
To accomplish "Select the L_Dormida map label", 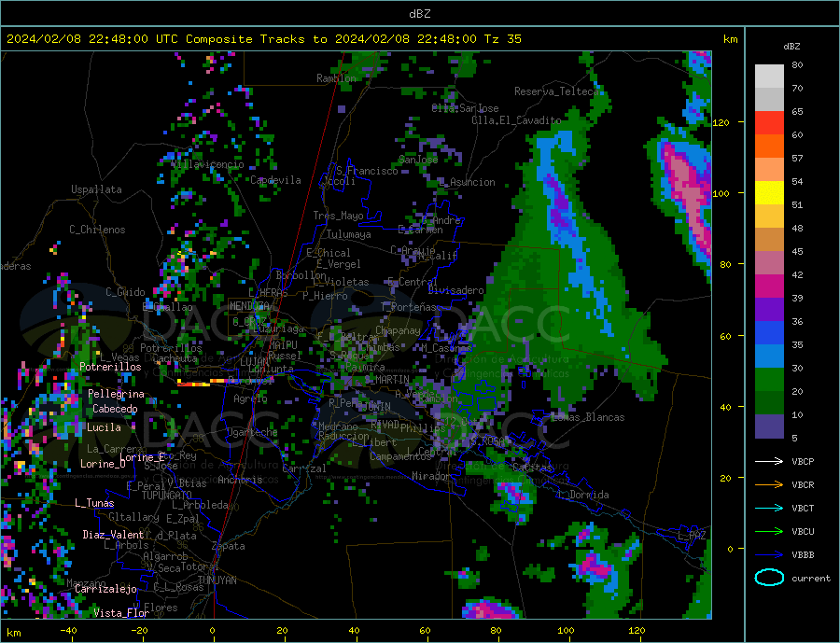I will click(584, 495).
